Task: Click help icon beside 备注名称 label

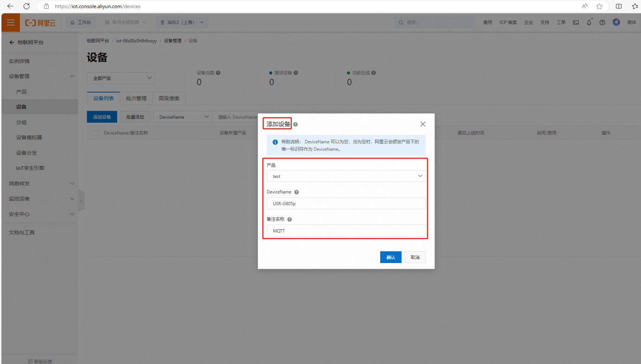Action: coord(289,220)
